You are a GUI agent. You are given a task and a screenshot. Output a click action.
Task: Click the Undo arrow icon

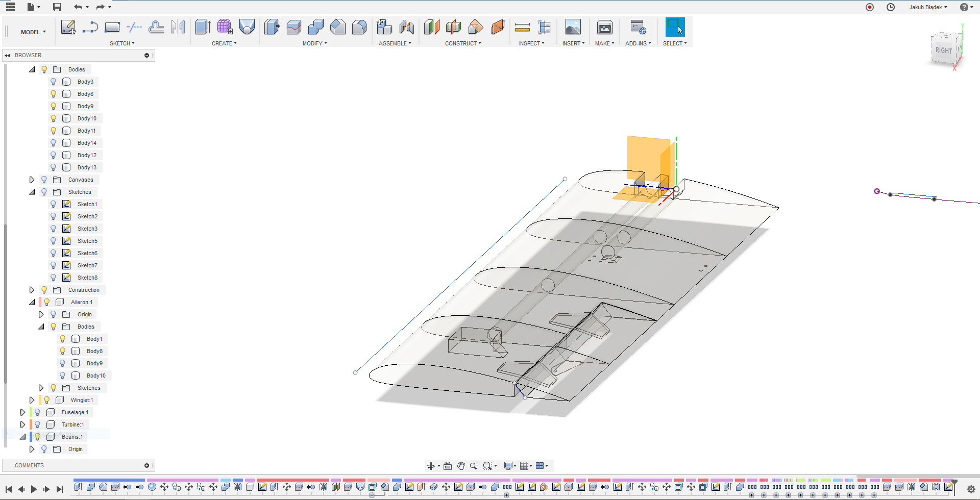(x=78, y=7)
